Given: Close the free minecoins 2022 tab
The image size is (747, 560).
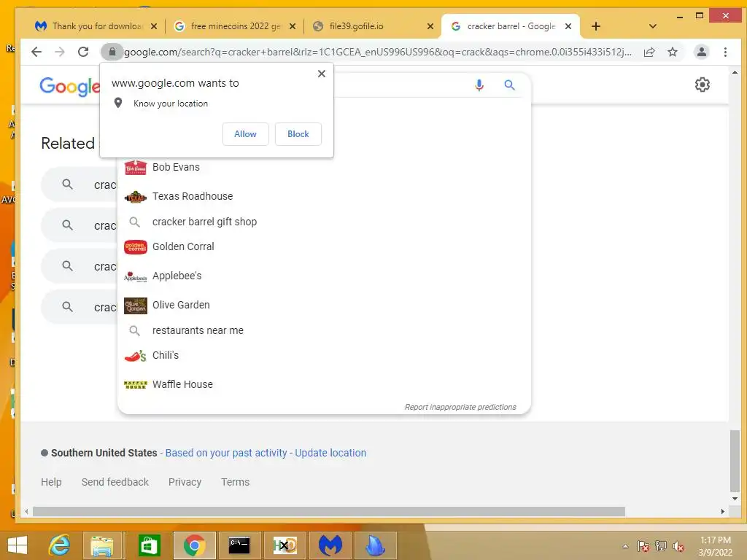Looking at the screenshot, I should [x=293, y=26].
